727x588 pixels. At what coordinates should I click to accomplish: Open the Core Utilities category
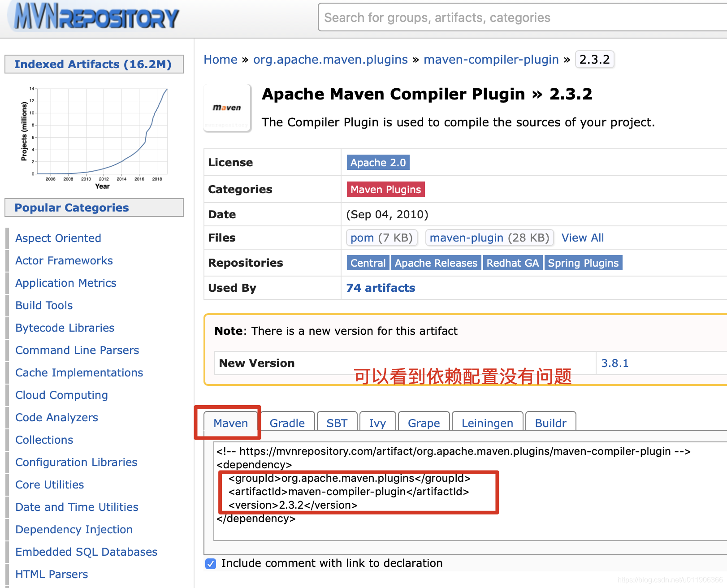pos(50,484)
